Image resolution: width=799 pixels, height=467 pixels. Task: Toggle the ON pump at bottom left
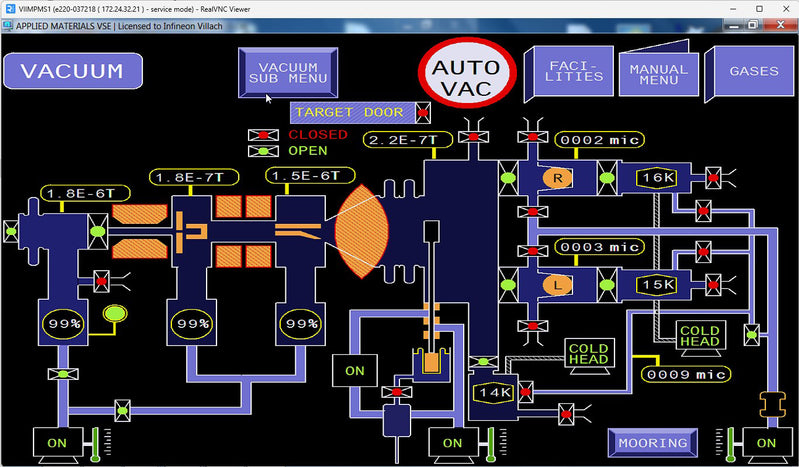(57, 444)
